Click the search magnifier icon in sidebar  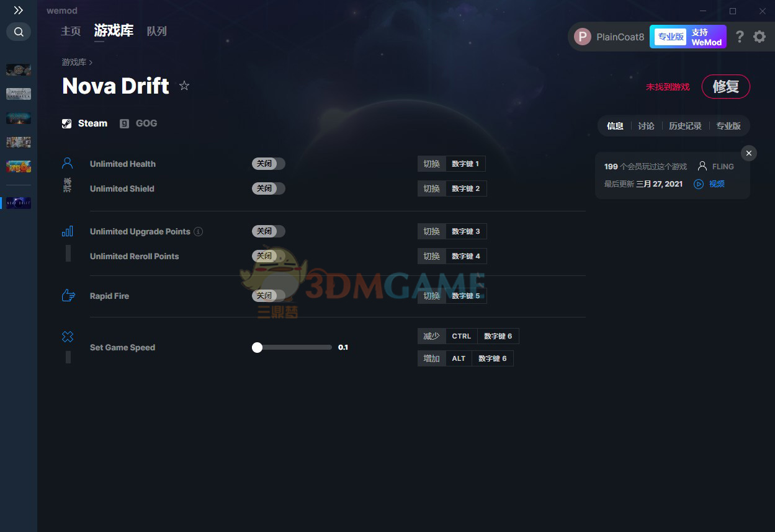19,32
